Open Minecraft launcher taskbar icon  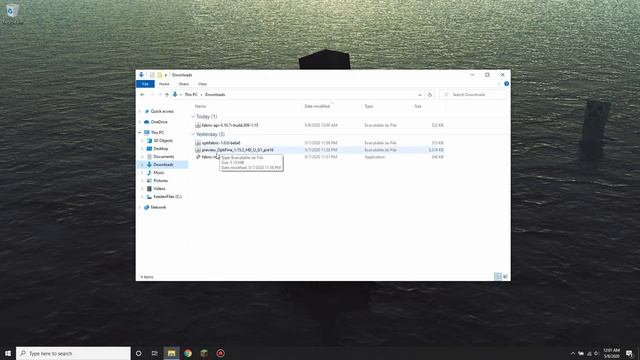(204, 353)
